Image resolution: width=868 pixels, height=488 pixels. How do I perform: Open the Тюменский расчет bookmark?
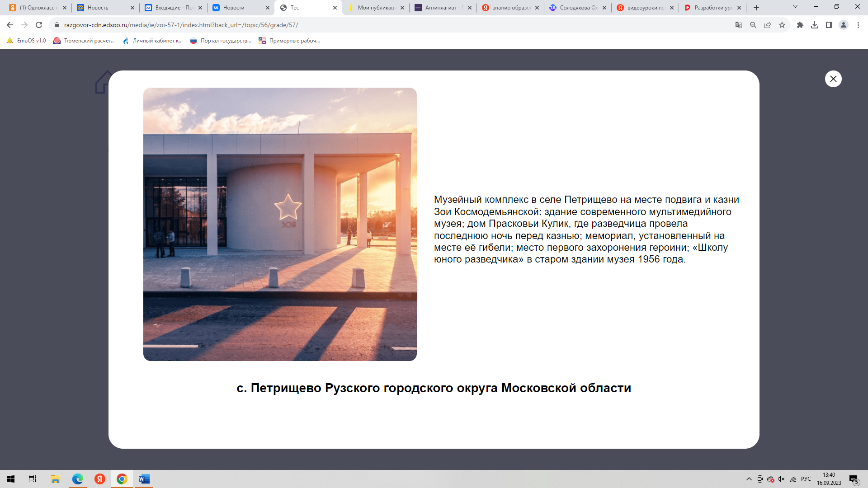click(x=84, y=41)
